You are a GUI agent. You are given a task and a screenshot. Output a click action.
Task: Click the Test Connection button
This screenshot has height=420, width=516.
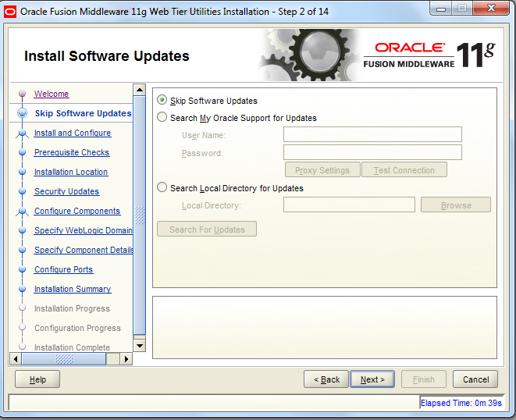coord(404,170)
